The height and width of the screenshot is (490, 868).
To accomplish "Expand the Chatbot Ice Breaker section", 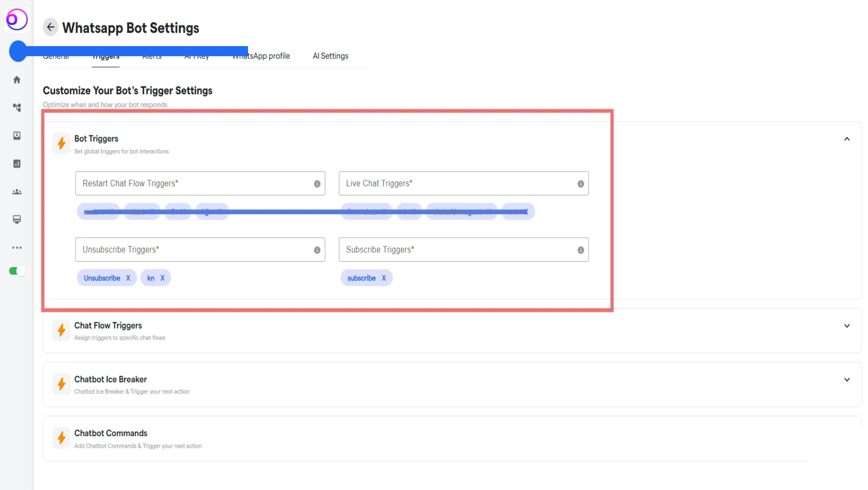I will click(847, 380).
